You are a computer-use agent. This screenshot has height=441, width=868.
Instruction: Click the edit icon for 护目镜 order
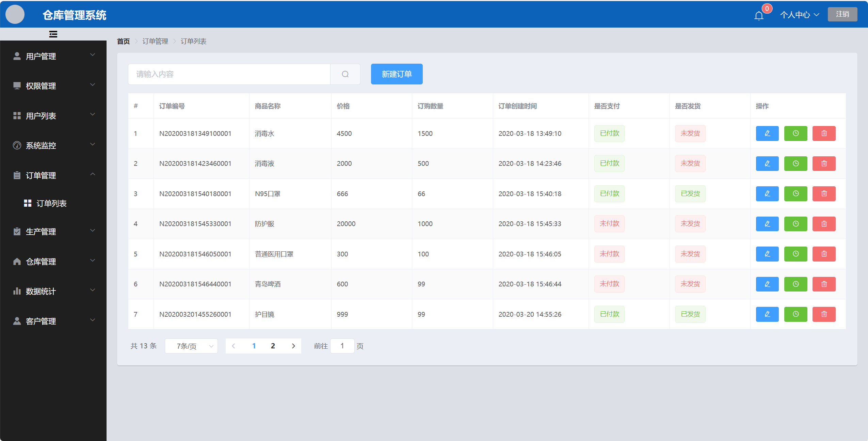pyautogui.click(x=767, y=314)
